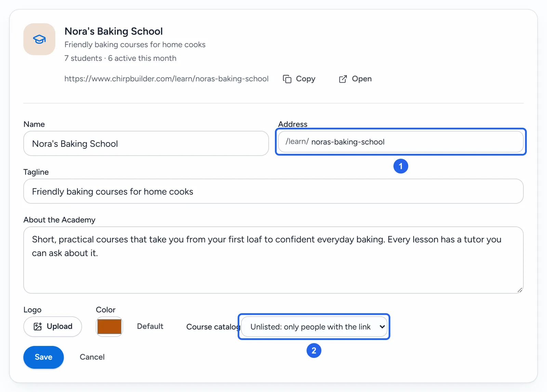Screen dimensions: 547x392
Task: Click the academy URL text
Action: click(166, 79)
